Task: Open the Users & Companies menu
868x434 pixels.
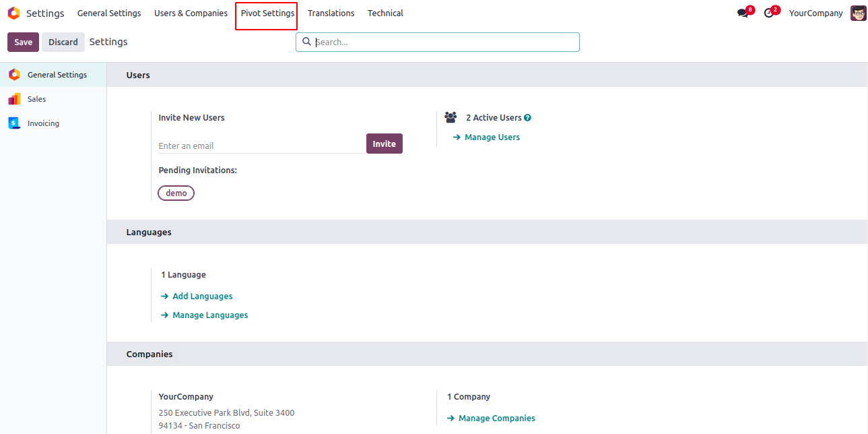Action: tap(191, 13)
